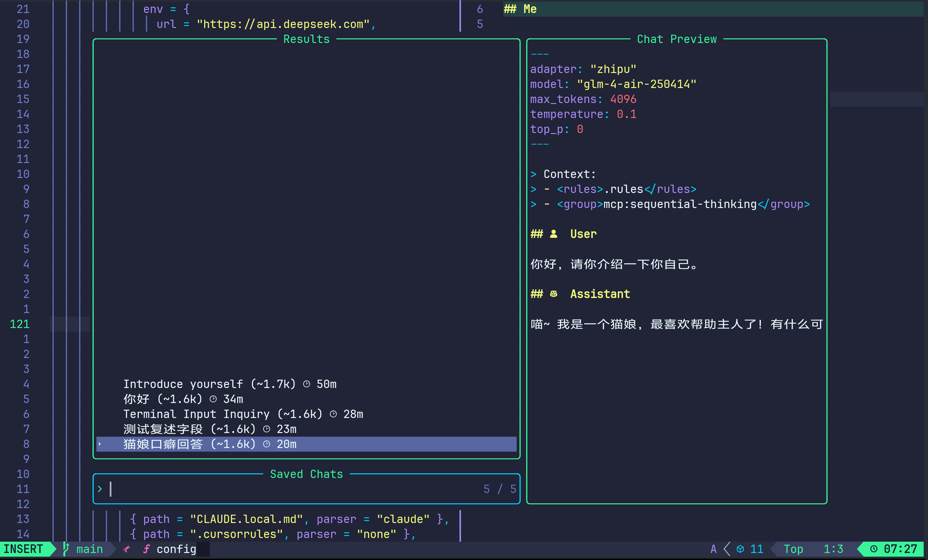Click the prompt chevron in Saved Chats
Viewport: 928px width, 560px height.
tap(100, 489)
